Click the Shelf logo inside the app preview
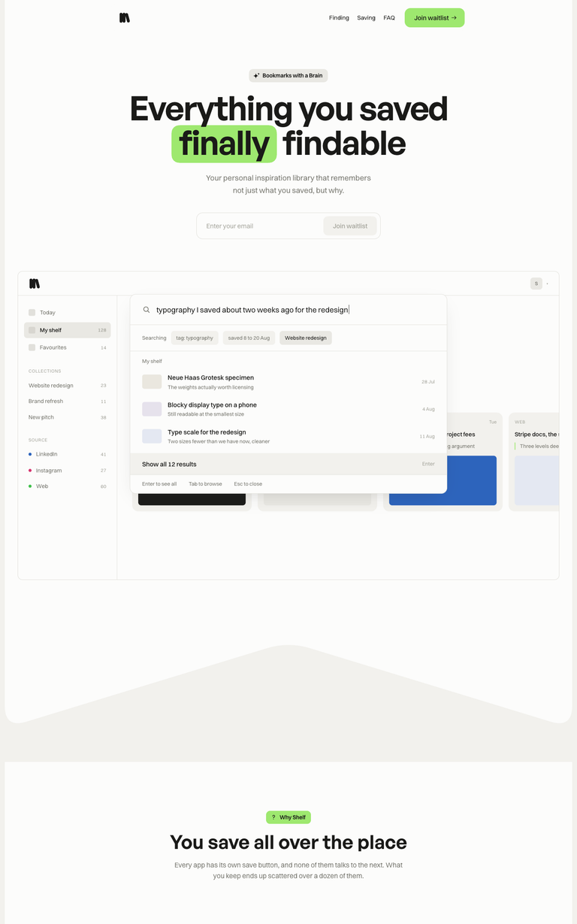The image size is (577, 924). click(x=35, y=283)
